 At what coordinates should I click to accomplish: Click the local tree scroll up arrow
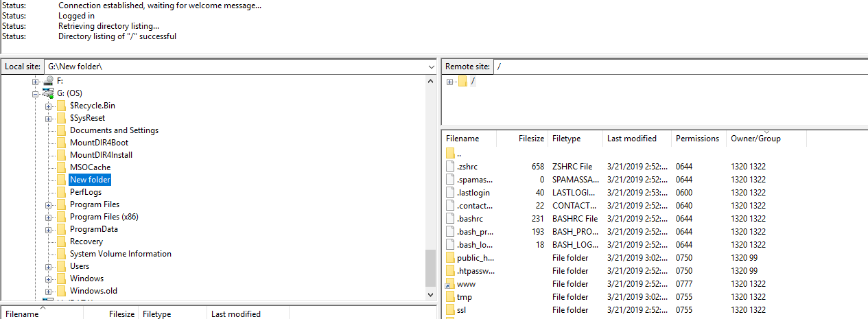pyautogui.click(x=431, y=80)
